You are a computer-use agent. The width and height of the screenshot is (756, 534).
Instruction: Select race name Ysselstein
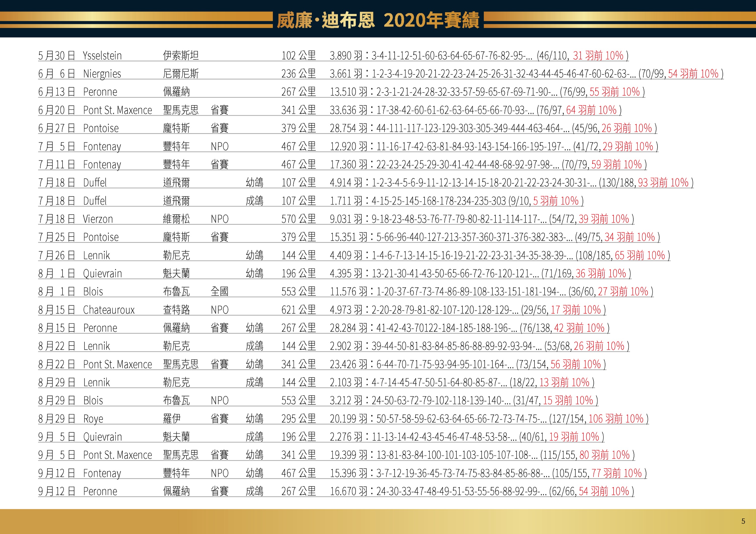[102, 56]
